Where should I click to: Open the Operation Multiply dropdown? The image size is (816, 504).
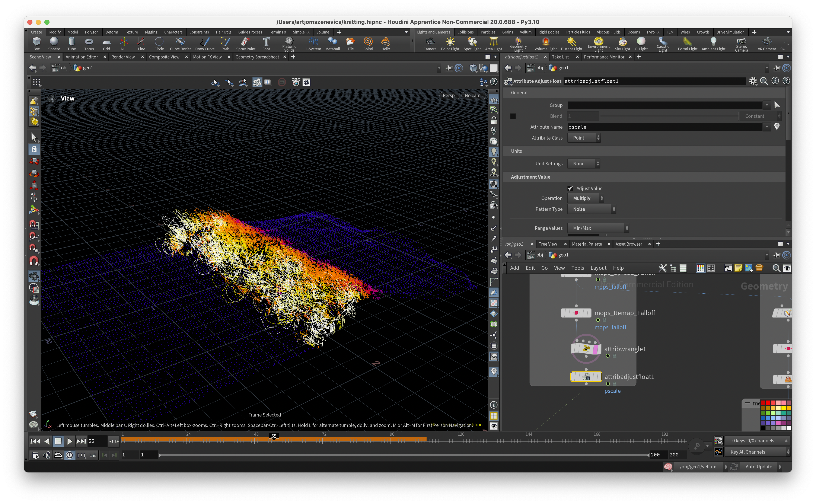[586, 198]
